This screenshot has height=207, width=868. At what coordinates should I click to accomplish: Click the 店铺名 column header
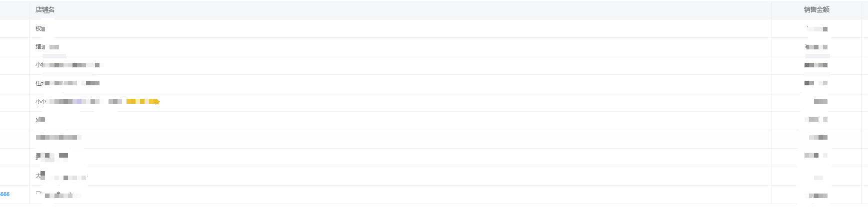click(45, 10)
